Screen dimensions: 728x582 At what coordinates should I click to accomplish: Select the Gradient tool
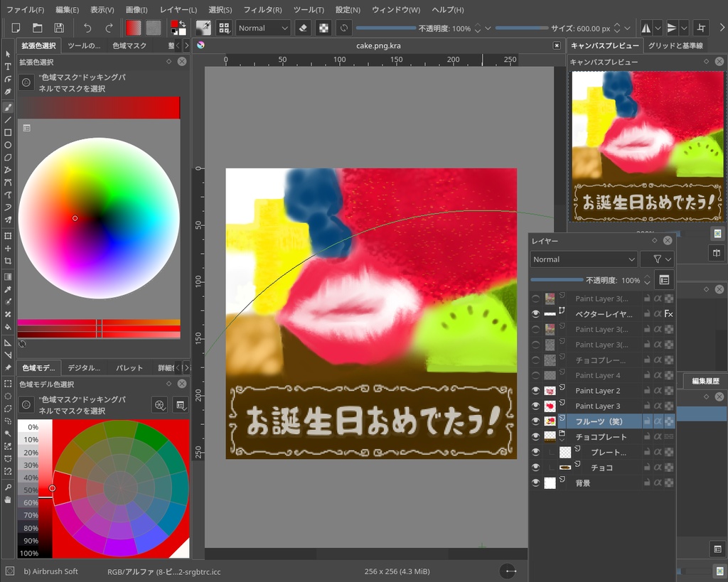click(x=7, y=276)
